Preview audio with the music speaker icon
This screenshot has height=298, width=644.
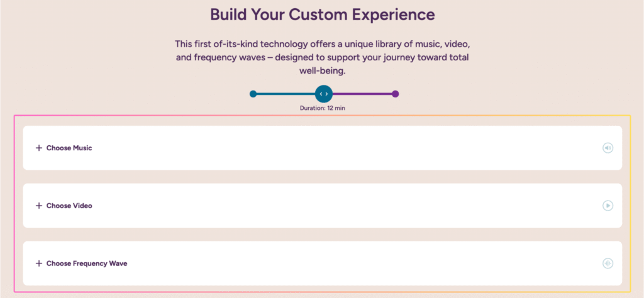[x=608, y=148]
